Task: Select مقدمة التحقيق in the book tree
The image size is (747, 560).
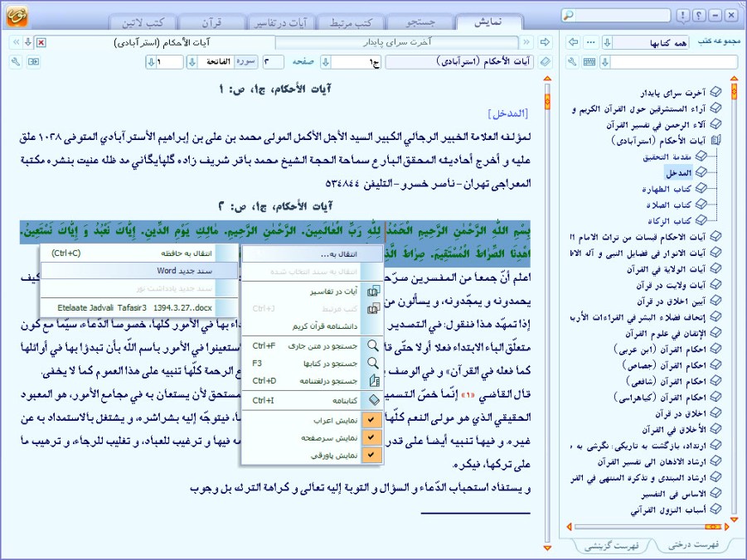Action: pyautogui.click(x=667, y=157)
